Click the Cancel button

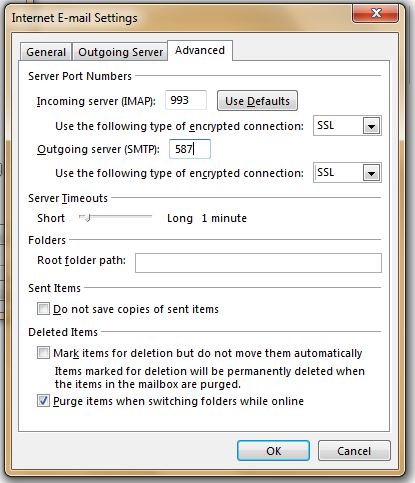354,451
